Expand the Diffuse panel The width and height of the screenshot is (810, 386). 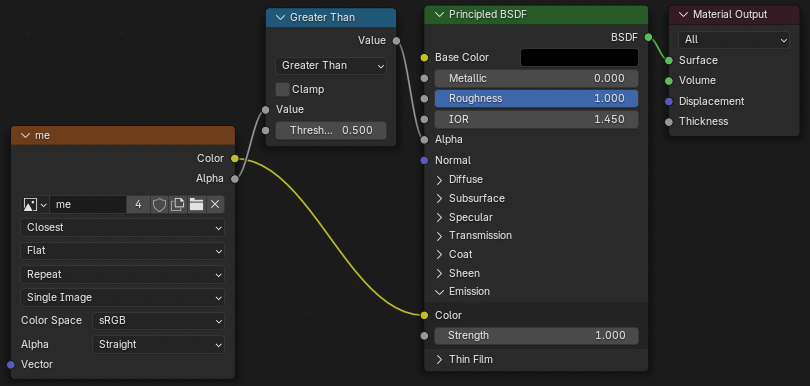pyautogui.click(x=440, y=180)
